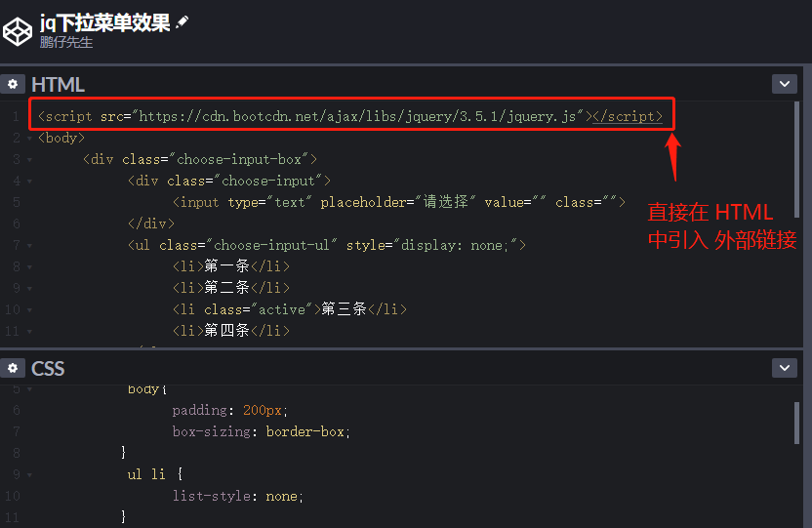Click the CodePen logo icon
Viewport: 812px width, 528px height.
(x=18, y=31)
